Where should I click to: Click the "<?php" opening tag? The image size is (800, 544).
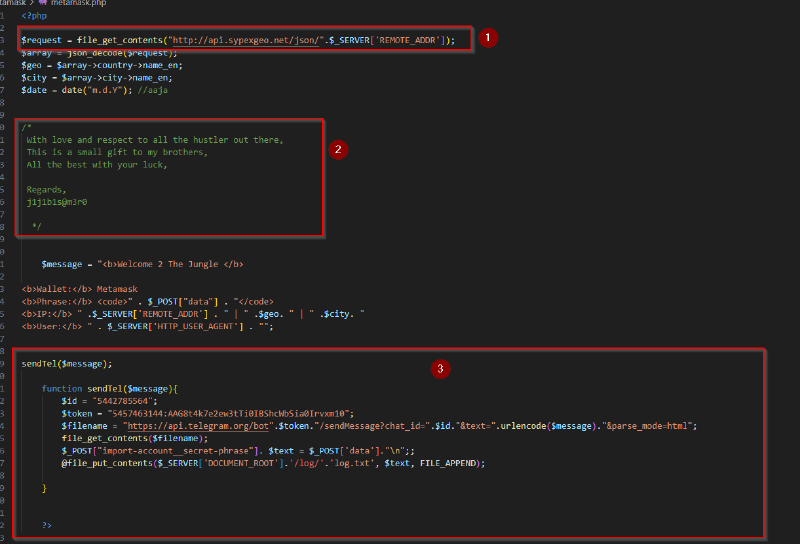34,16
